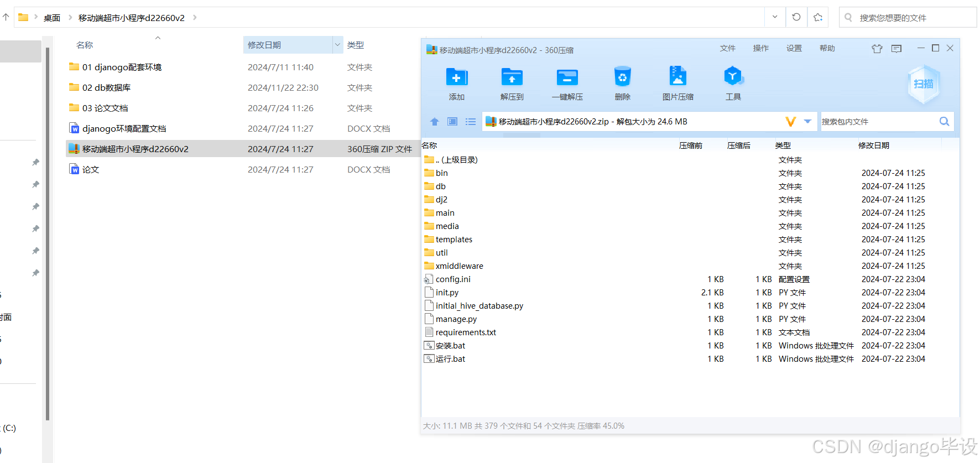Open the address bar history dropdown
980x463 pixels.
[x=775, y=17]
